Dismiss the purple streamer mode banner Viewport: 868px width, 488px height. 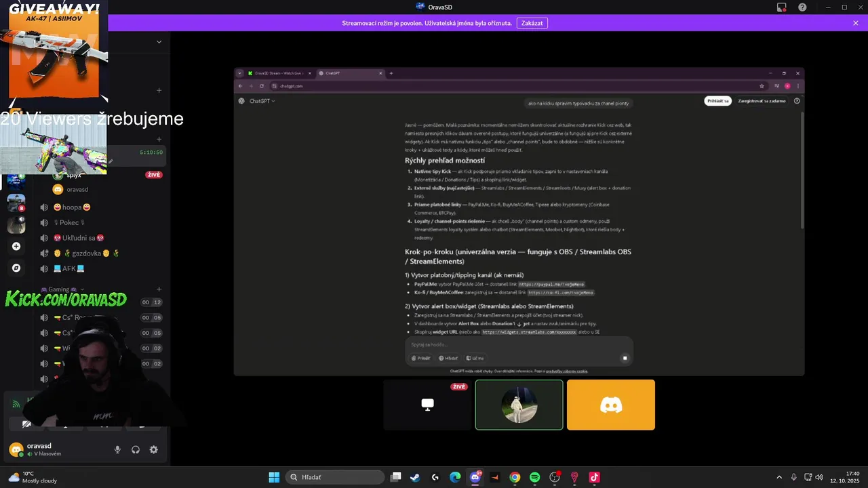tap(856, 23)
